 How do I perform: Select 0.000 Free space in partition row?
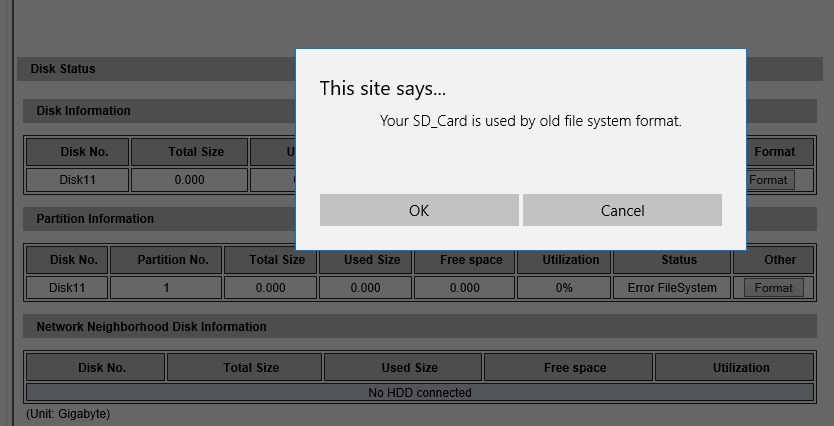464,288
